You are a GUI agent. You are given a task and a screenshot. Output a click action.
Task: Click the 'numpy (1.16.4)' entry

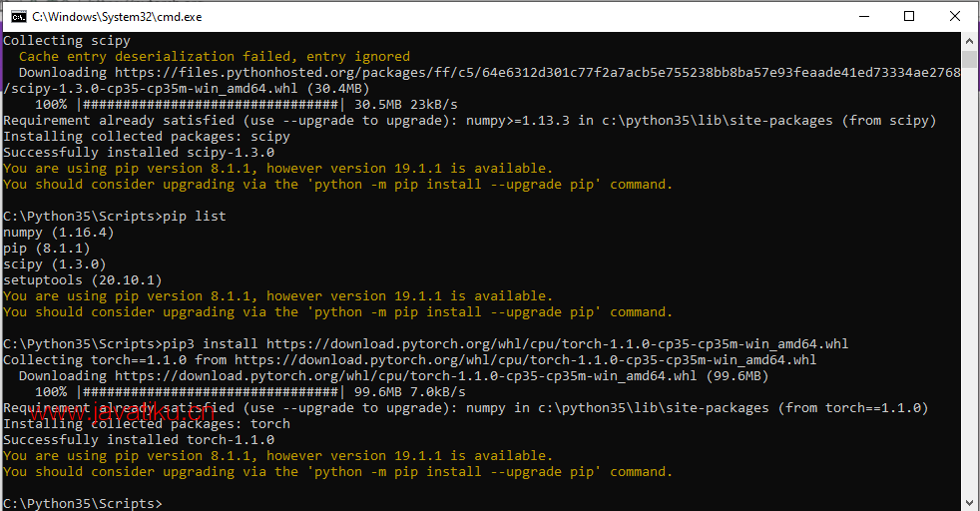coord(59,233)
